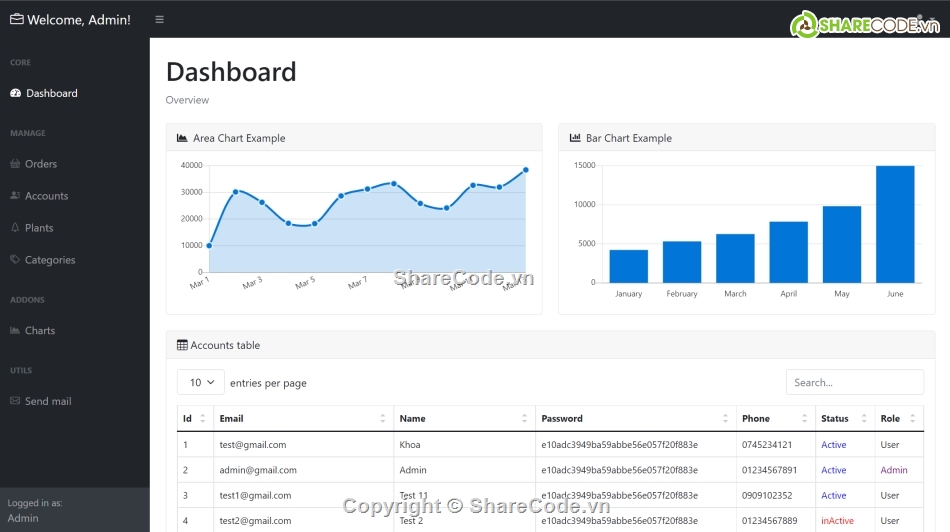Click the Charts icon in sidebar
This screenshot has height=532, width=950.
(15, 331)
